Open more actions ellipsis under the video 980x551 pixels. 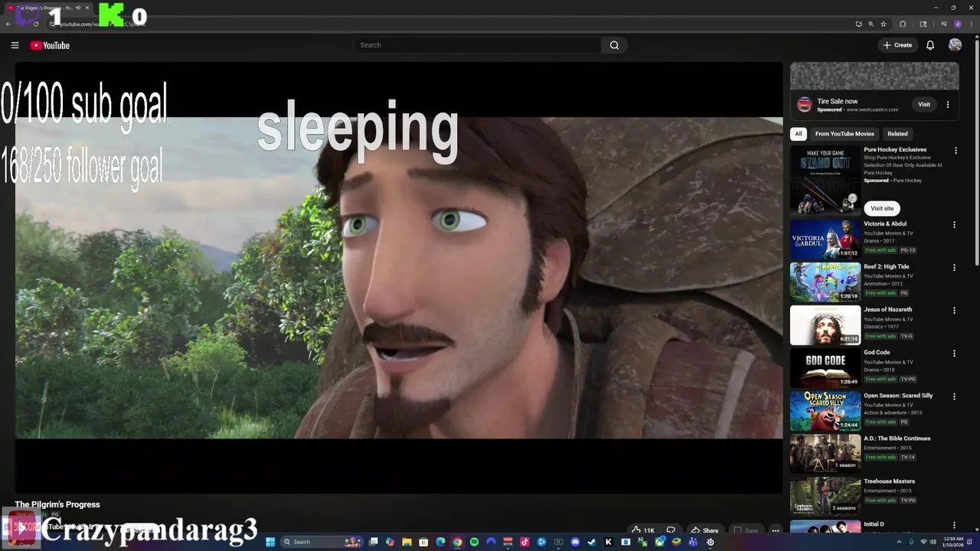[776, 530]
